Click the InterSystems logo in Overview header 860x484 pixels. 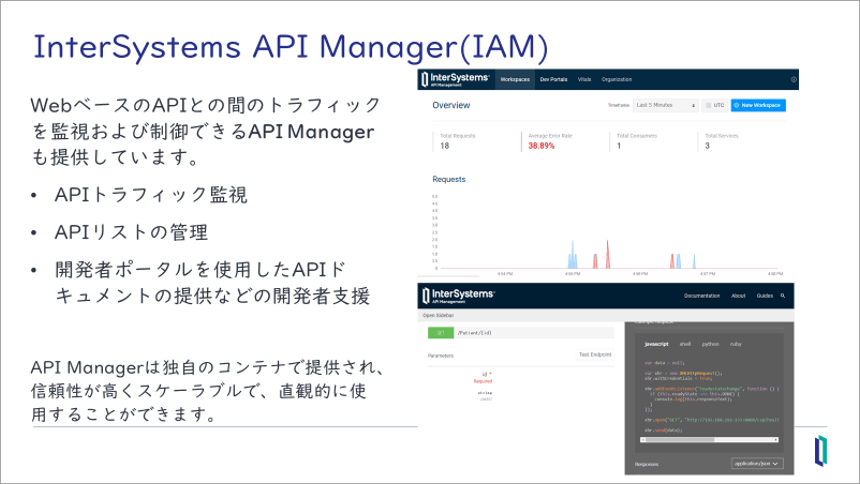(456, 79)
